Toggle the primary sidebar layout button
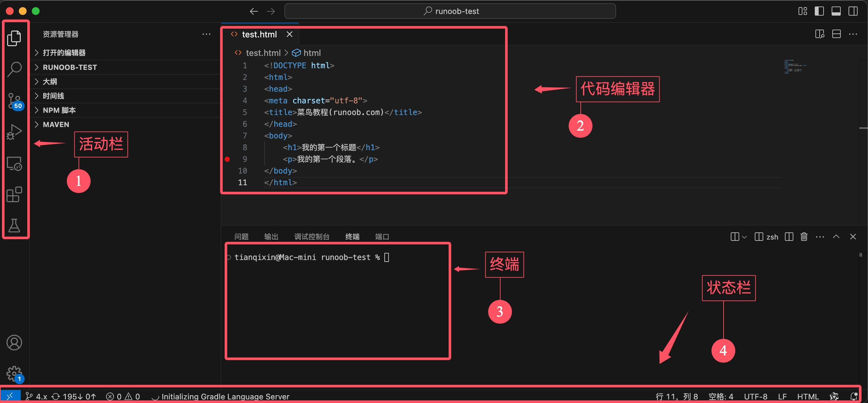Screen dimensions: 868x403 (x=819, y=11)
